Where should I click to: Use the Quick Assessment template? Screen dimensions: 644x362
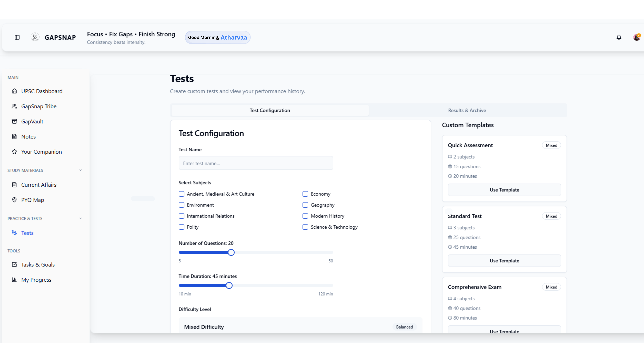point(504,190)
